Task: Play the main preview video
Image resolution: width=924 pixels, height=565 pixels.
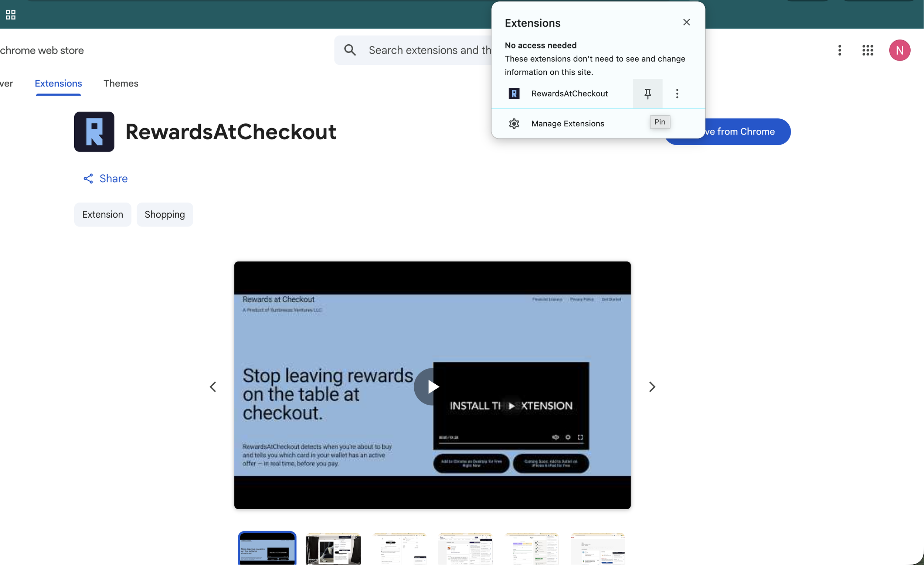Action: [x=432, y=387]
